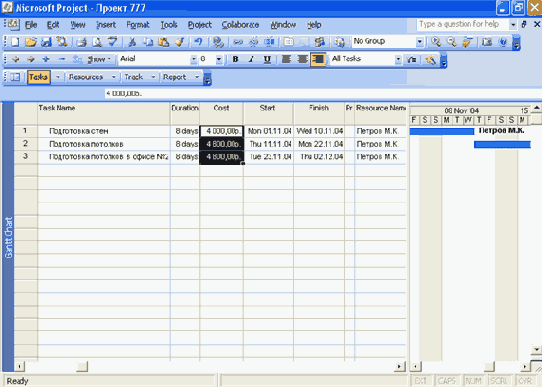The width and height of the screenshot is (542, 387).
Task: Click the Link Tasks chain icon
Action: (x=238, y=42)
